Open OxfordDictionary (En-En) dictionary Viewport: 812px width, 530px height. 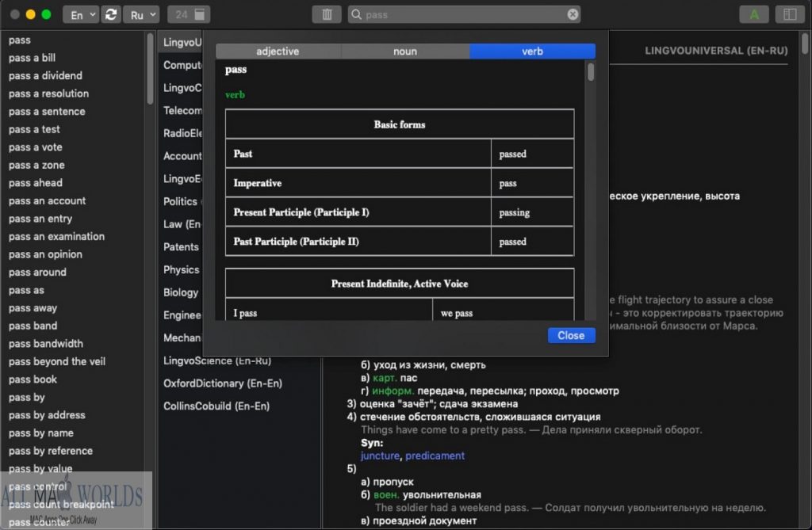(x=223, y=383)
